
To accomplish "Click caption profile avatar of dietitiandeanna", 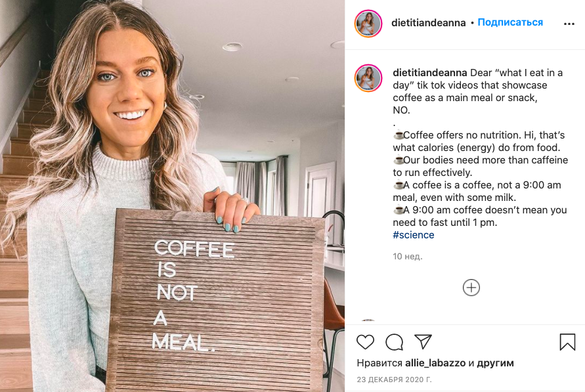I will (368, 78).
